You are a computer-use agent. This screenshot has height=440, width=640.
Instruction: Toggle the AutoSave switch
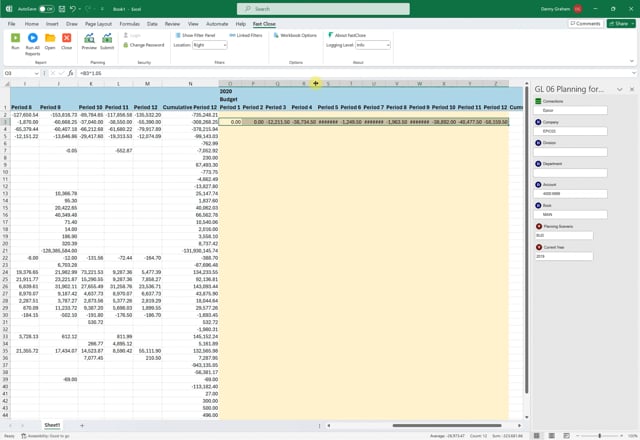point(47,9)
